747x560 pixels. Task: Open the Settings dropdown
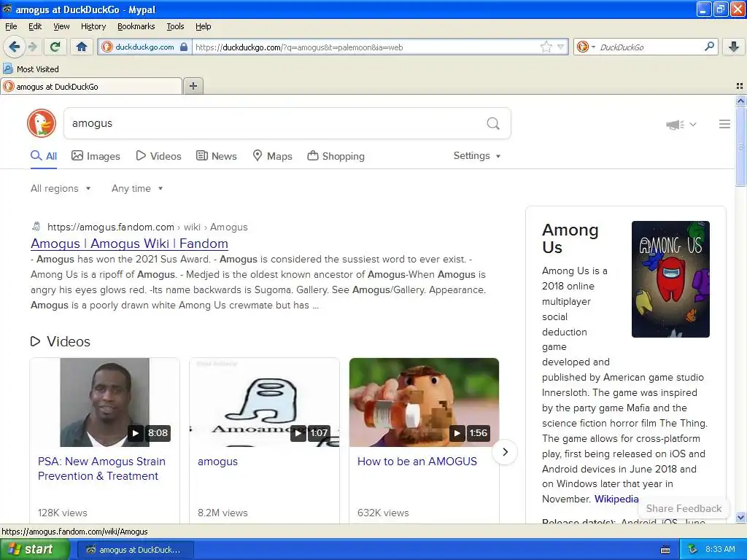[x=477, y=156]
